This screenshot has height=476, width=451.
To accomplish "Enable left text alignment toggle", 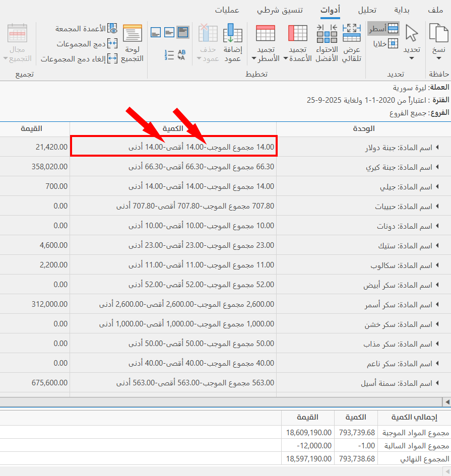I will coord(156,32).
